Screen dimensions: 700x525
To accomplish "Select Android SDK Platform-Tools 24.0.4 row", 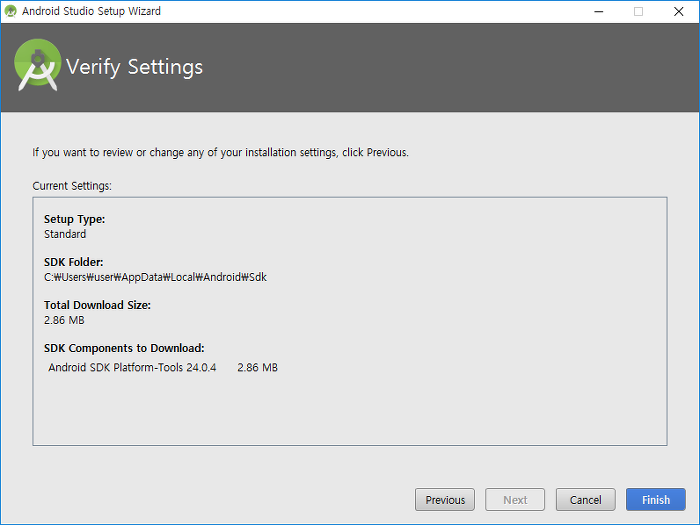I will [x=163, y=367].
